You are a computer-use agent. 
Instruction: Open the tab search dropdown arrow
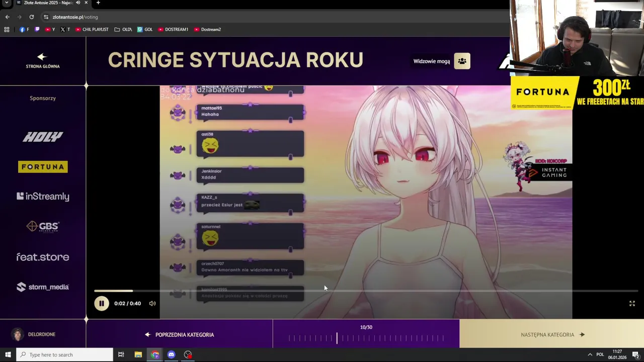[x=7, y=3]
